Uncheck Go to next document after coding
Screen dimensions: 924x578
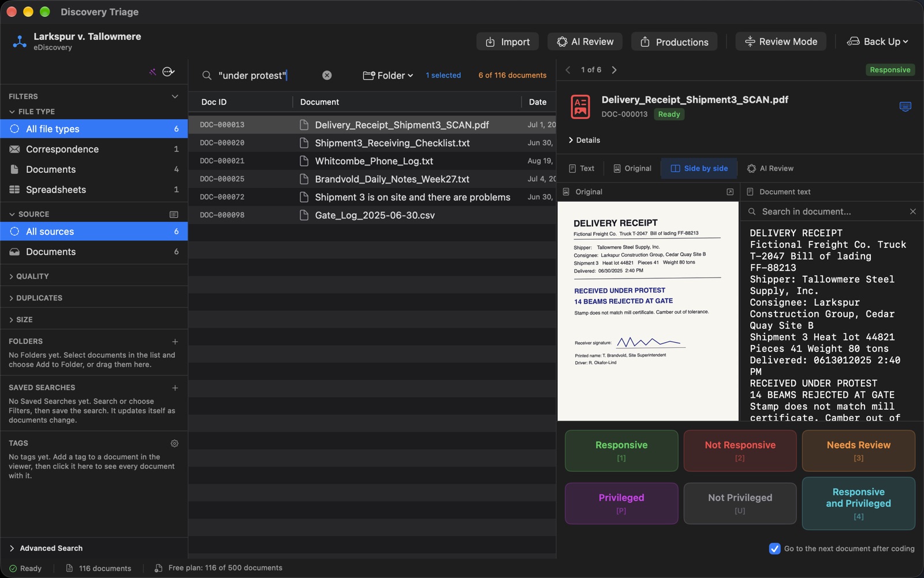pyautogui.click(x=774, y=549)
